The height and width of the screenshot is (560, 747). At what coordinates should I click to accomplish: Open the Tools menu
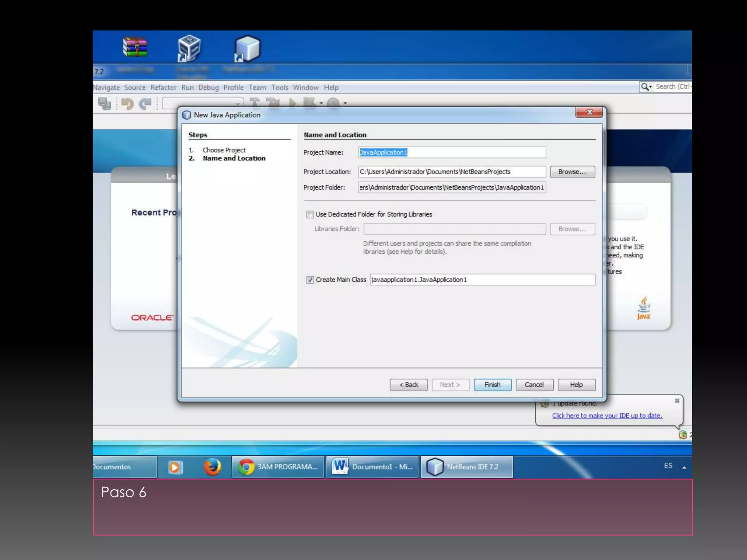[x=279, y=87]
